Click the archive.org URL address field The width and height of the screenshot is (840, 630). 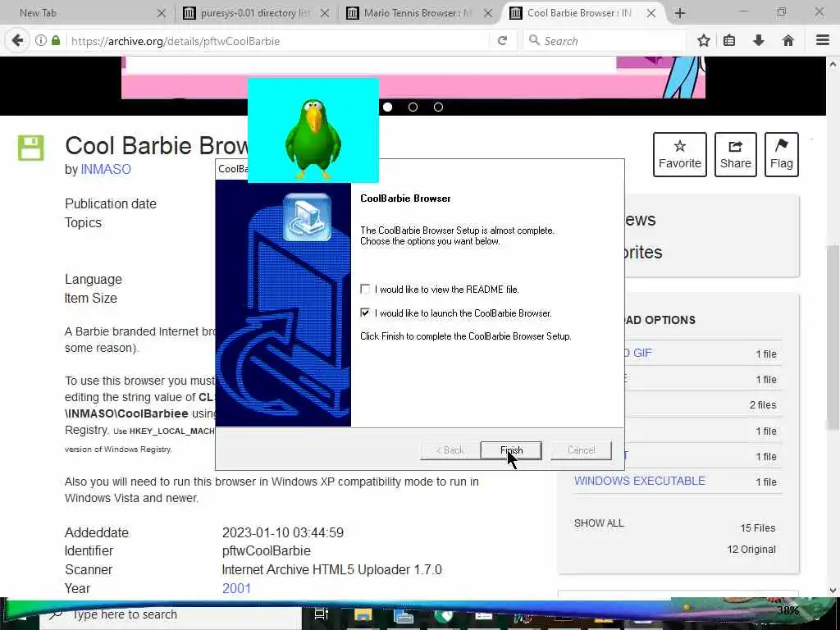pos(279,41)
